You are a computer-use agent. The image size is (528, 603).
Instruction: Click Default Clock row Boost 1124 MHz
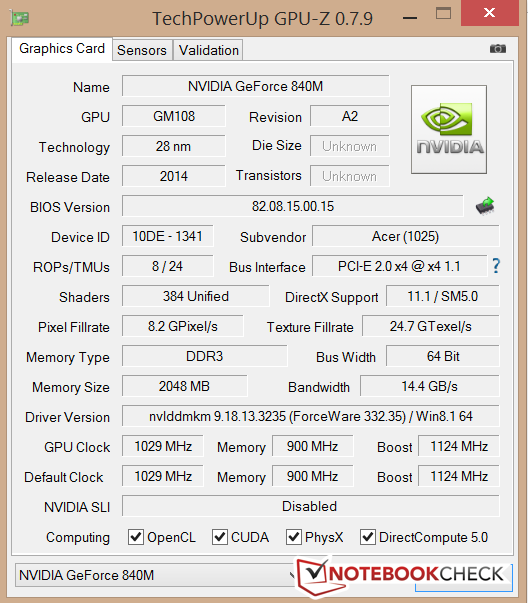(x=459, y=476)
